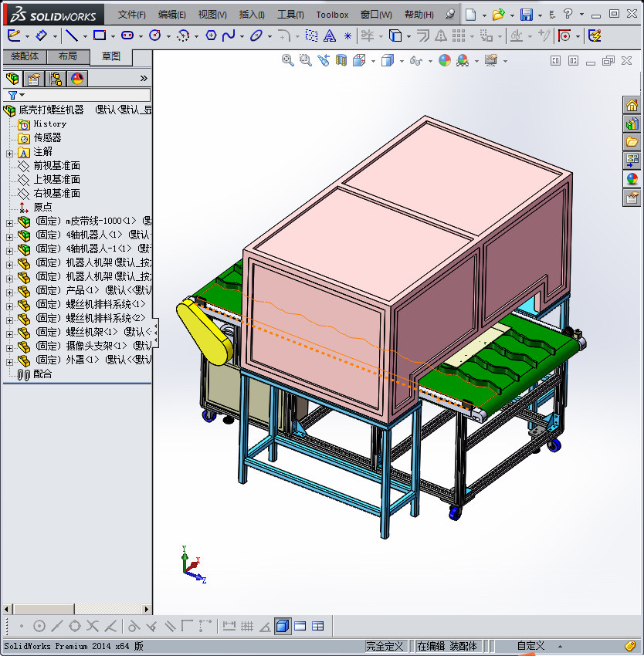644x656 pixels.
Task: Open the filter dropdown in feature tree
Action: 22,95
